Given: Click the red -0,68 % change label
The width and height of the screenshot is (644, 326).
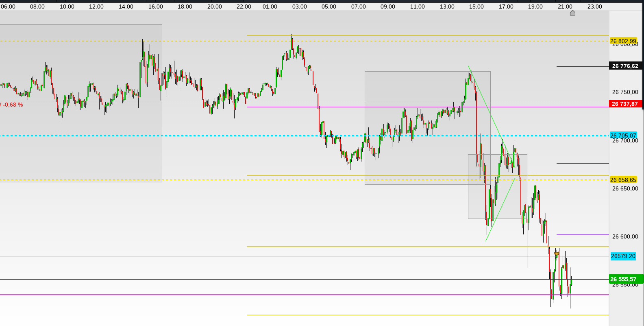Looking at the screenshot, I should (x=13, y=105).
